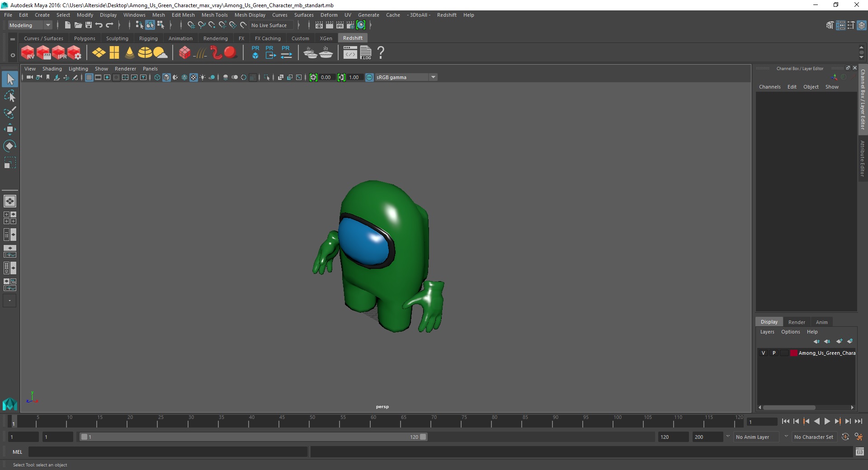The image size is (868, 470).
Task: Start Redshift IPR render from the shelf
Action: tap(59, 53)
